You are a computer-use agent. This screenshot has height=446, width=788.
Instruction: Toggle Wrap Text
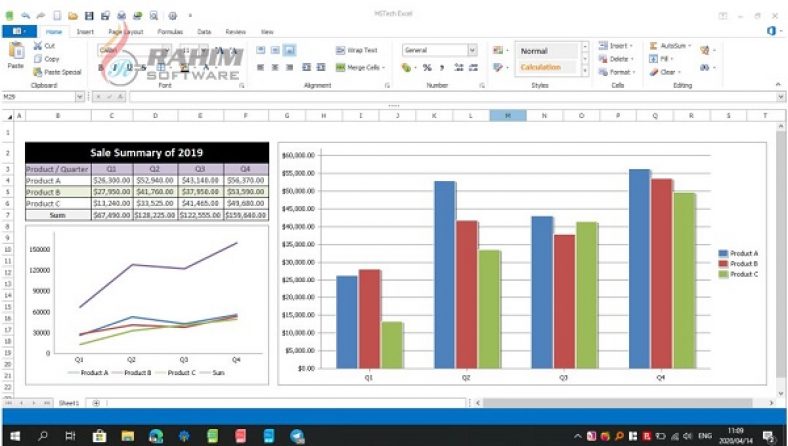tap(356, 50)
